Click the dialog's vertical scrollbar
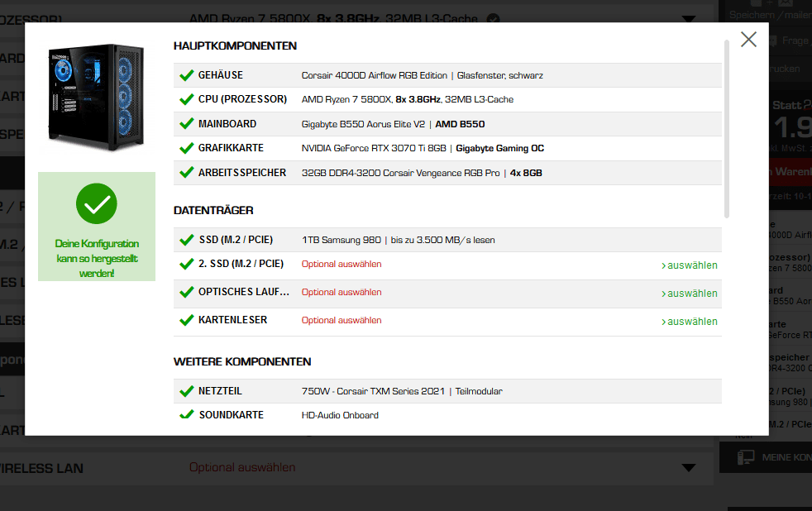The image size is (812, 511). click(x=727, y=130)
